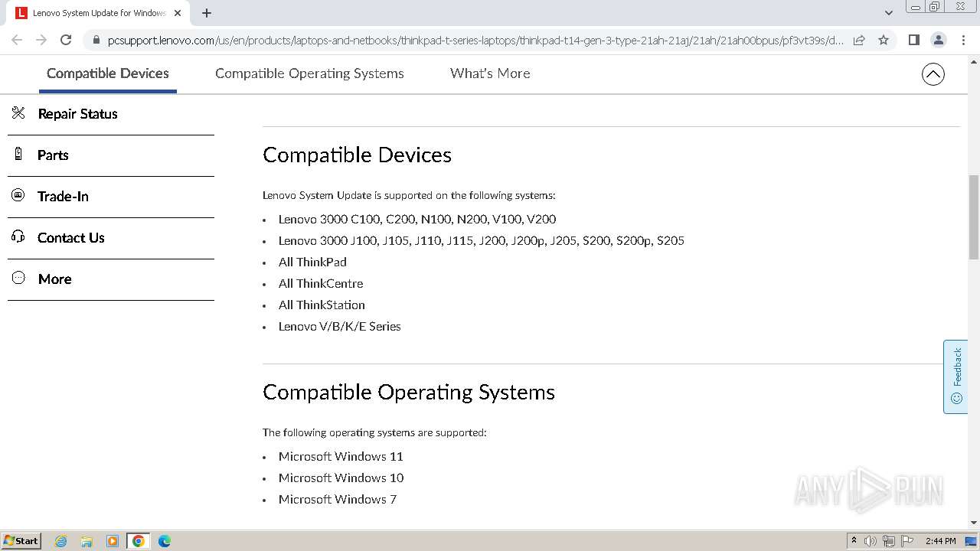The height and width of the screenshot is (551, 980).
Task: Switch to Compatible Operating Systems tab
Action: (x=309, y=73)
